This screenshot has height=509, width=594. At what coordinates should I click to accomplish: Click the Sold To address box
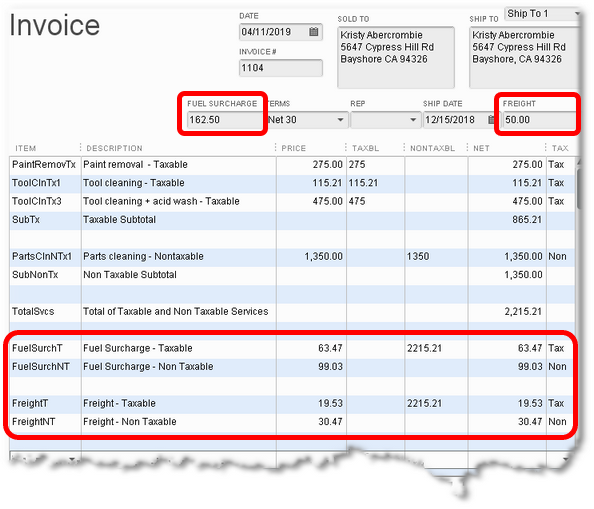click(x=396, y=58)
